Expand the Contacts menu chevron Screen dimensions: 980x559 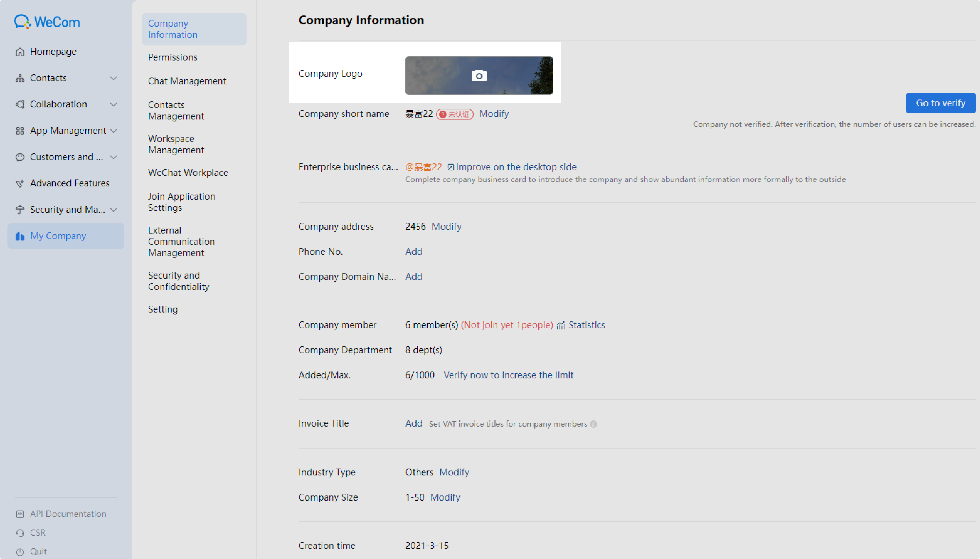113,78
